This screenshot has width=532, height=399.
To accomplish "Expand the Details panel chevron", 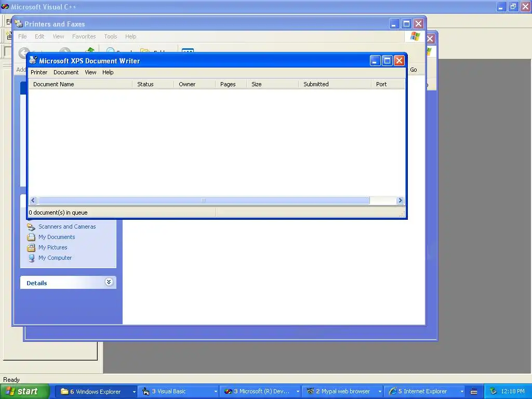I will [x=109, y=282].
